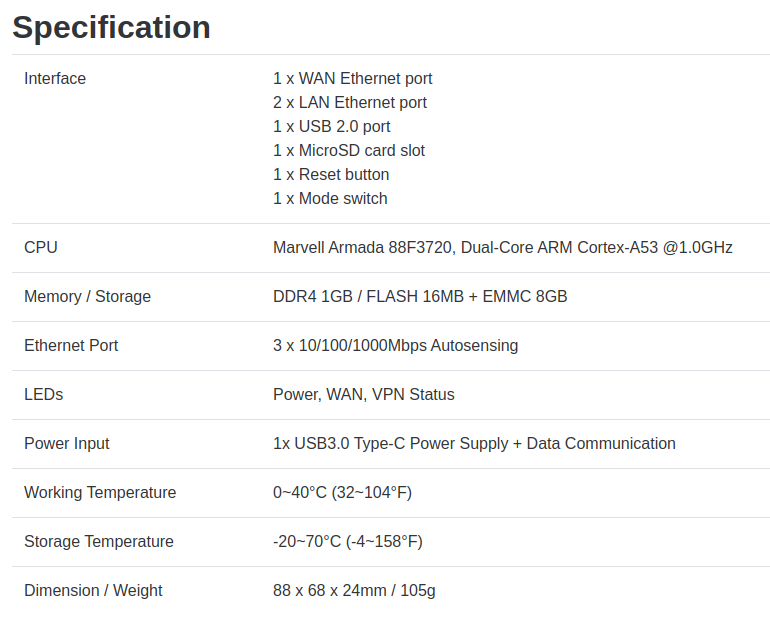The image size is (770, 628).
Task: Click the '1 x Reset button' entry
Action: pyautogui.click(x=331, y=175)
